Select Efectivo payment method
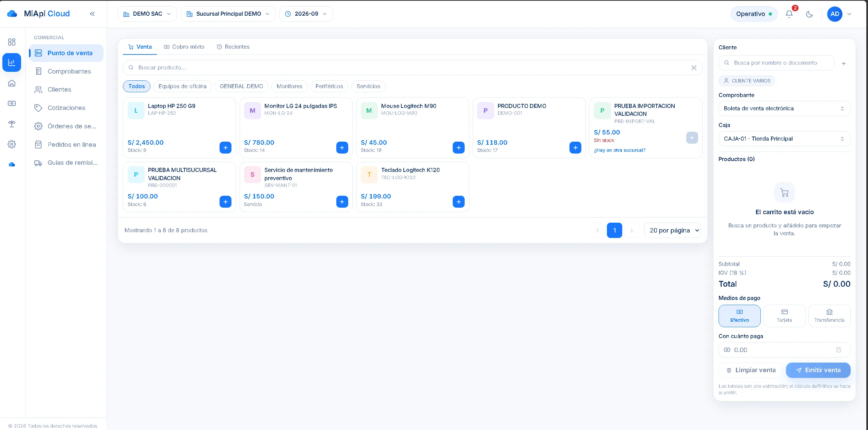Image resolution: width=868 pixels, height=430 pixels. coord(739,316)
